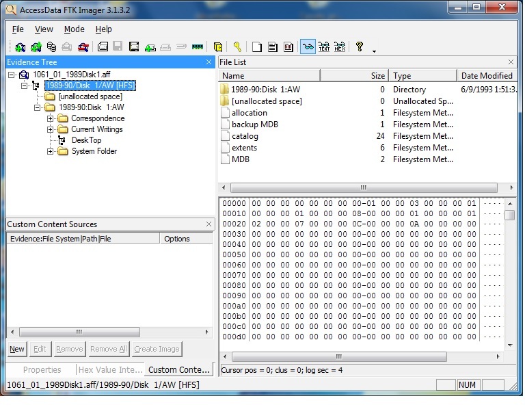This screenshot has height=420, width=525.
Task: Click the Export Files blank page icon
Action: (257, 47)
